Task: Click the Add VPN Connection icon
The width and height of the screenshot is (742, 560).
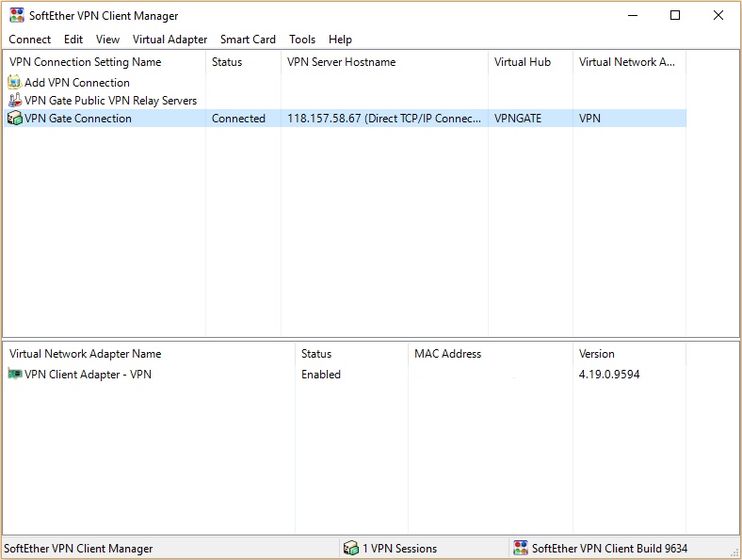Action: point(15,82)
